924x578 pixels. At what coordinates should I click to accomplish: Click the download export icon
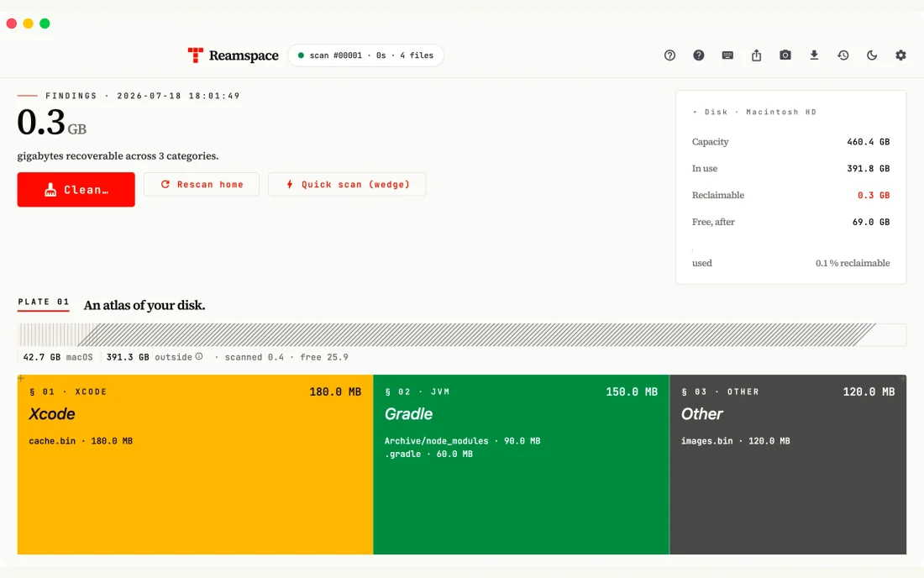pyautogui.click(x=814, y=55)
